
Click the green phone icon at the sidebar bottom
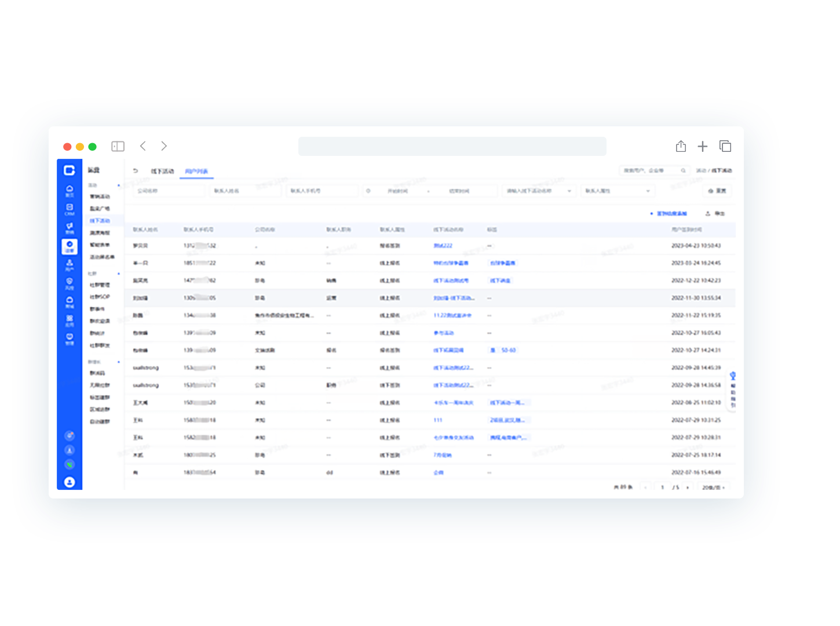pos(70,464)
